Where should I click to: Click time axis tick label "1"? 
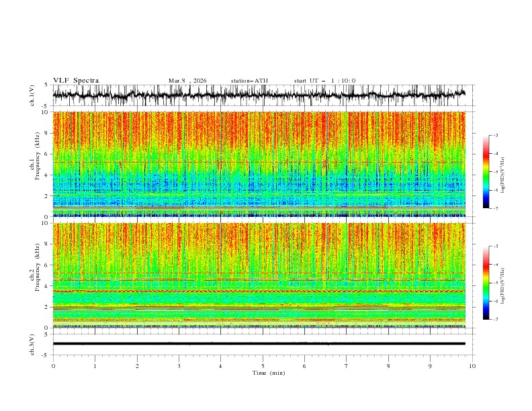point(95,366)
